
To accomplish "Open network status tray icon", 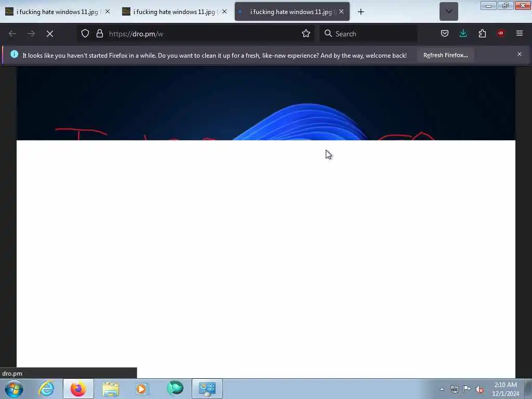I will (455, 390).
